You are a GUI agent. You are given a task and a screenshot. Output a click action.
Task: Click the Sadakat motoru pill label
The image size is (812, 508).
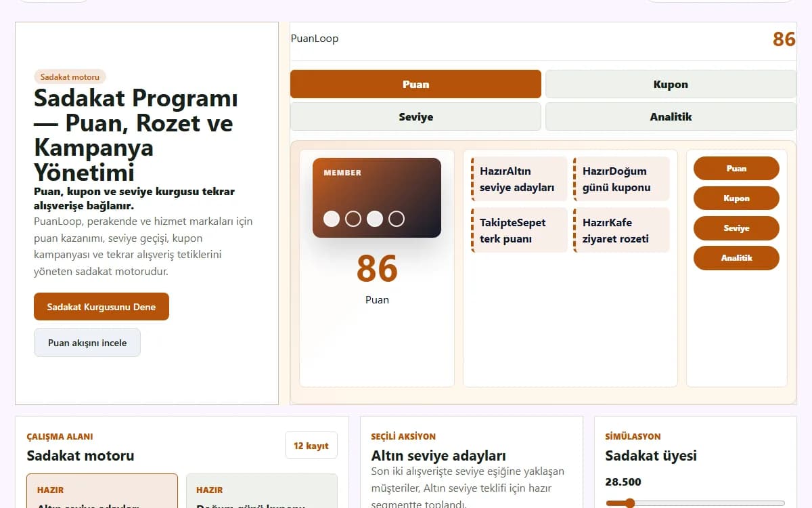point(70,77)
